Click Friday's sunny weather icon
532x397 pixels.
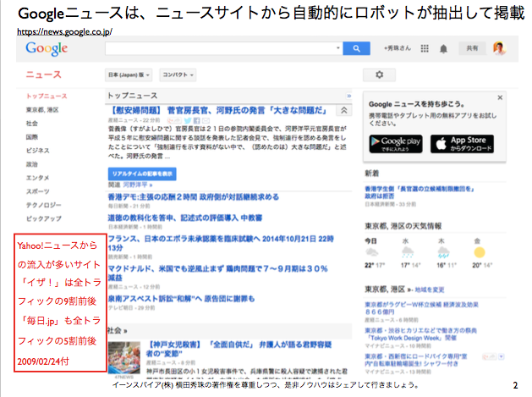479,252
